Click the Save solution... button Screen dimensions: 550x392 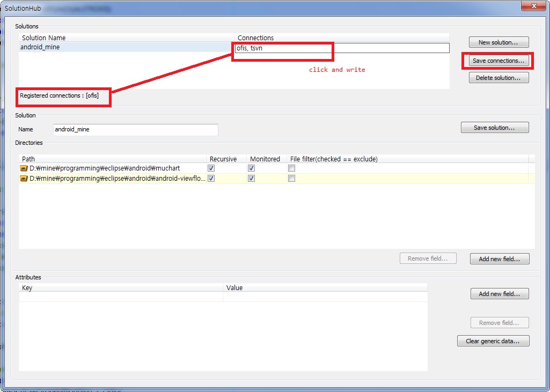click(495, 128)
